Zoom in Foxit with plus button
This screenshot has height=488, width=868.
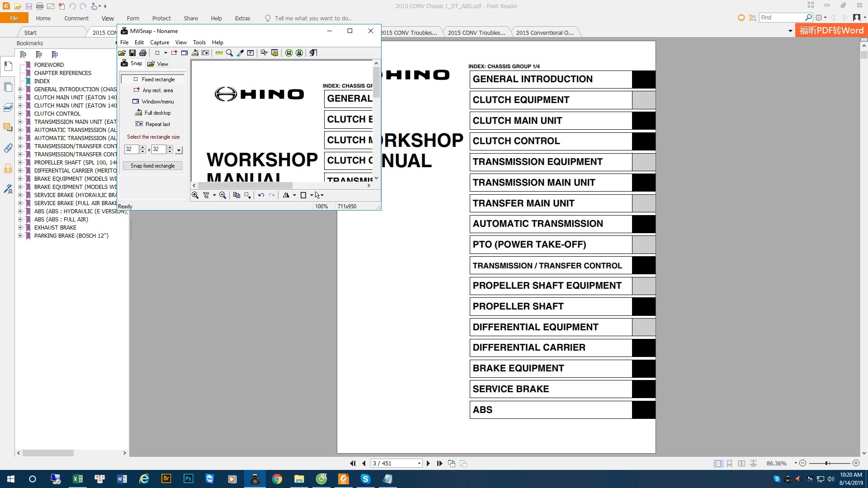pos(856,463)
